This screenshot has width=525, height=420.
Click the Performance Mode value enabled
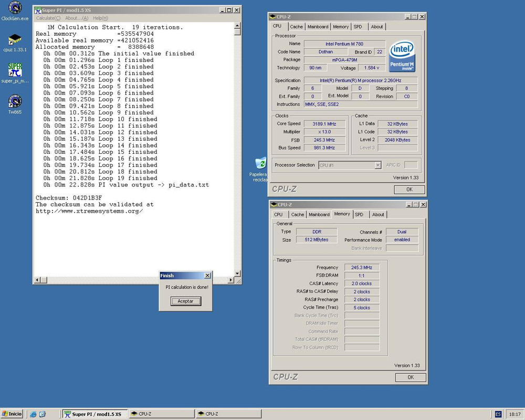402,240
